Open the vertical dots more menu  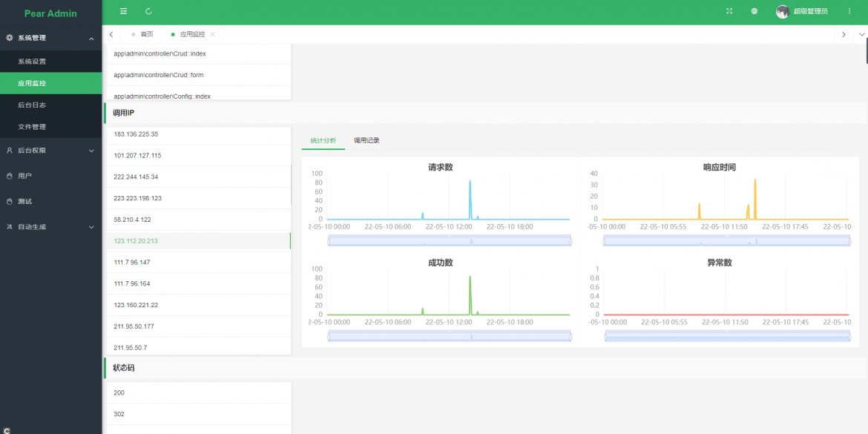coord(849,11)
